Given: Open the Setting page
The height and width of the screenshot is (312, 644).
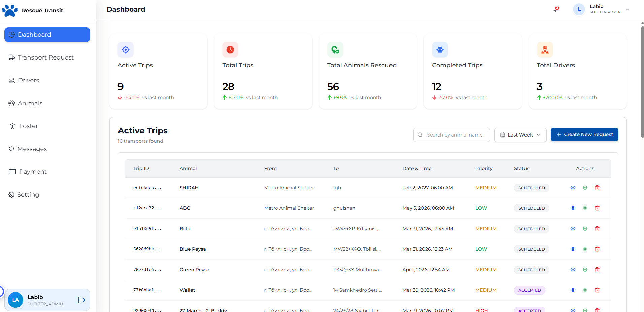Looking at the screenshot, I should click(x=47, y=195).
